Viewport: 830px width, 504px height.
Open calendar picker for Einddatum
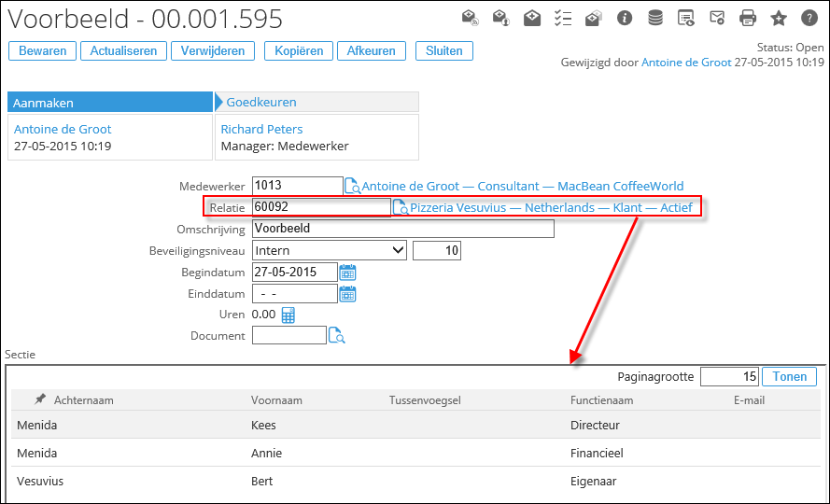pos(347,294)
